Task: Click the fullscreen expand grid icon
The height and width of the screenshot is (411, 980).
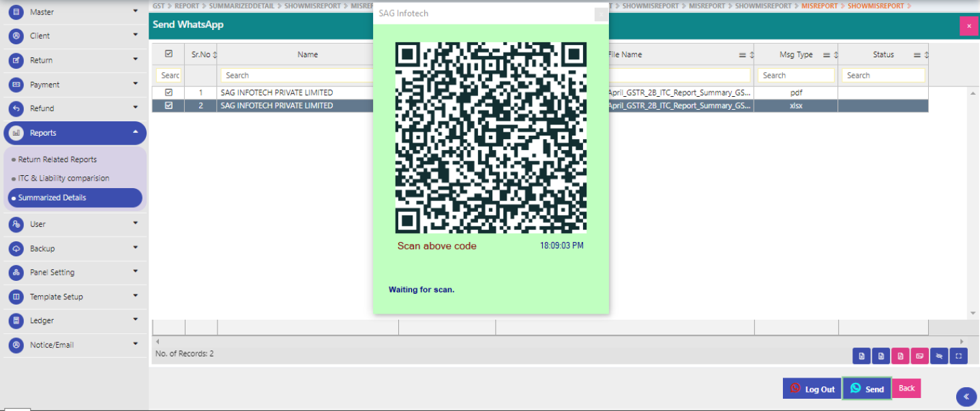Action: pyautogui.click(x=958, y=356)
